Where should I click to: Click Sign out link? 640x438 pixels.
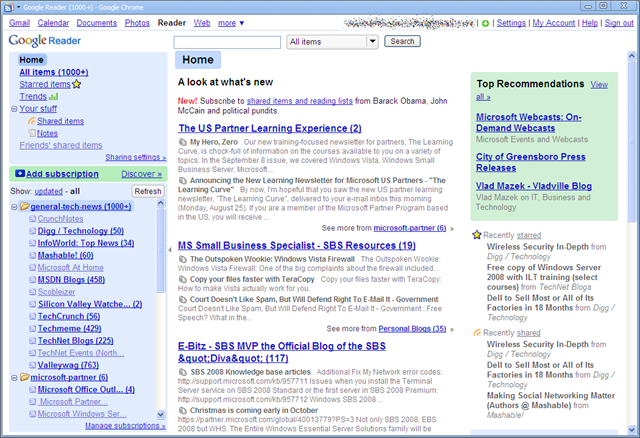tap(619, 23)
